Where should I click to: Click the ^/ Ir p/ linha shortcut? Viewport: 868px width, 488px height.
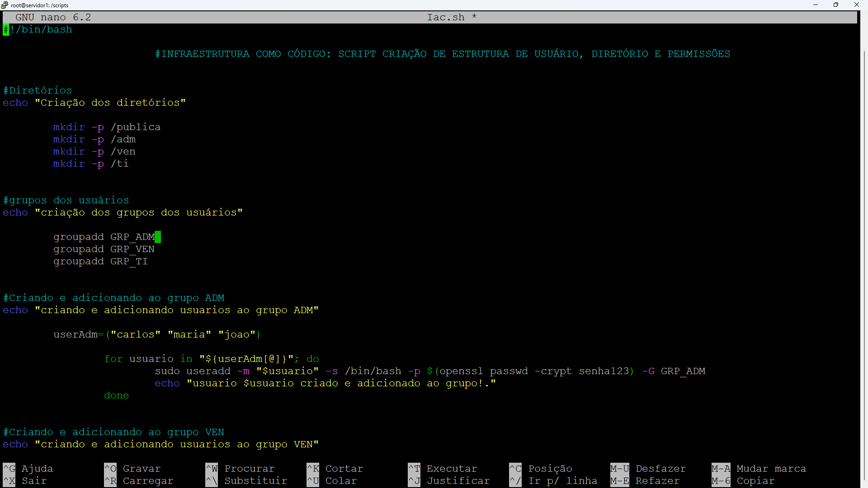tap(553, 481)
